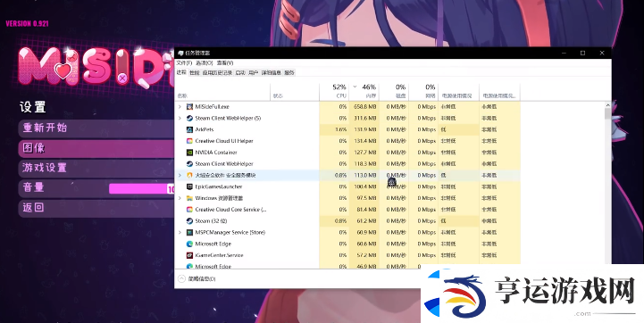Expand the MiSideFull.exe process group
Screen dimensions: 644x323
pos(180,107)
